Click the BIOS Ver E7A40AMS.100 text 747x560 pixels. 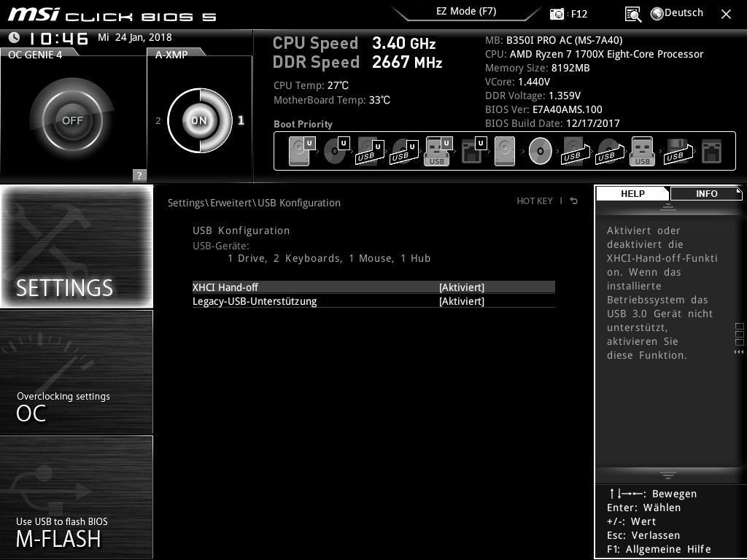543,109
